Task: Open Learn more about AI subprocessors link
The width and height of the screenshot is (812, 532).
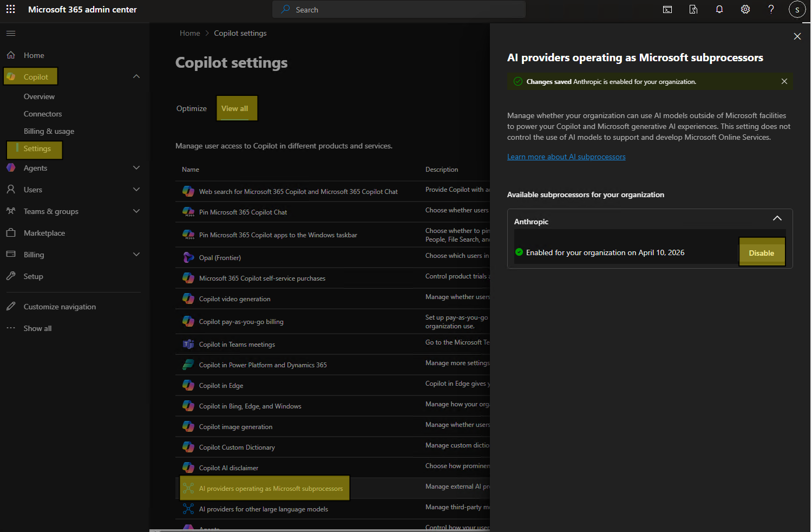Action: pos(566,157)
